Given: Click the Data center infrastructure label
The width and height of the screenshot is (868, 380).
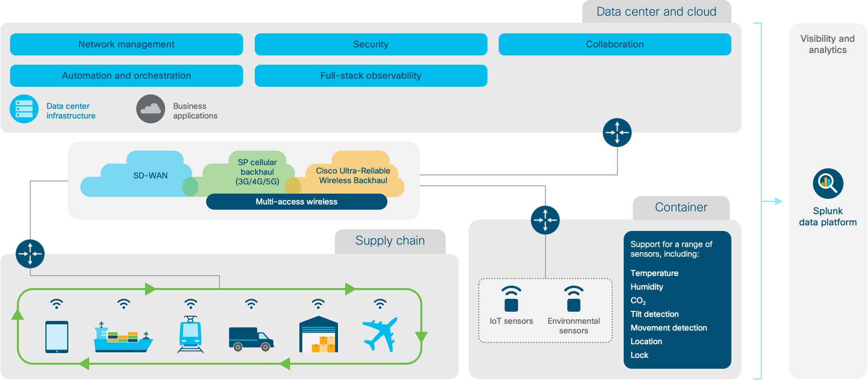Looking at the screenshot, I should point(71,111).
